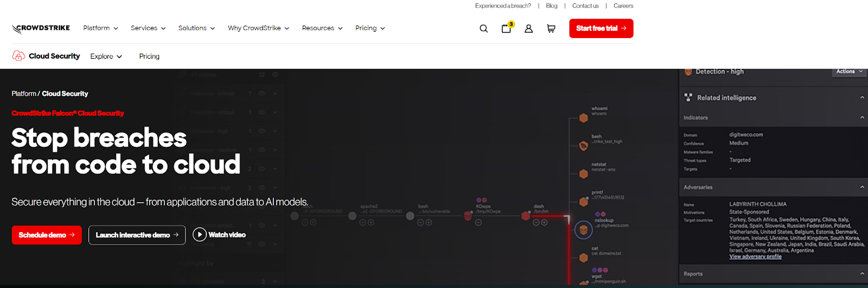Collapse the Reports section
The height and width of the screenshot is (288, 868).
tap(862, 274)
